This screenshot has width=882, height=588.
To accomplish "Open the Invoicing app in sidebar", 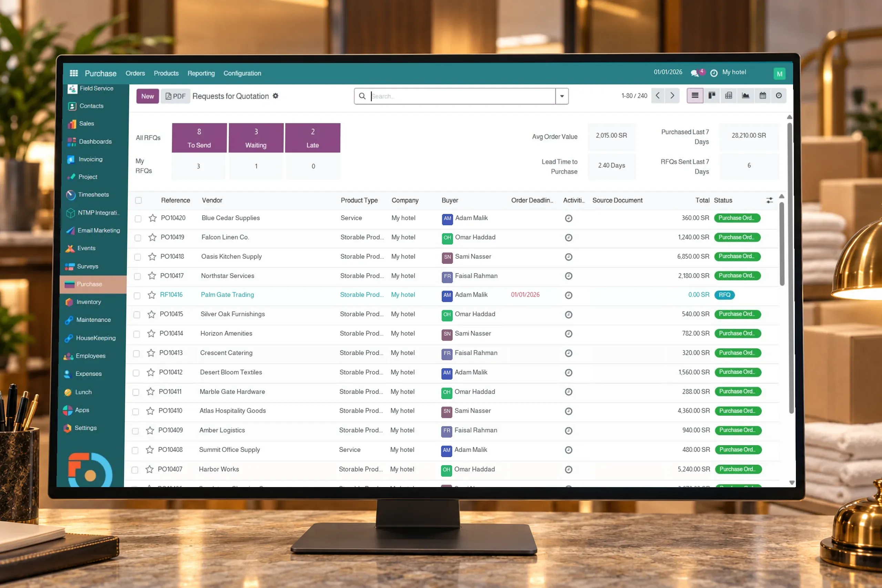I will [90, 159].
